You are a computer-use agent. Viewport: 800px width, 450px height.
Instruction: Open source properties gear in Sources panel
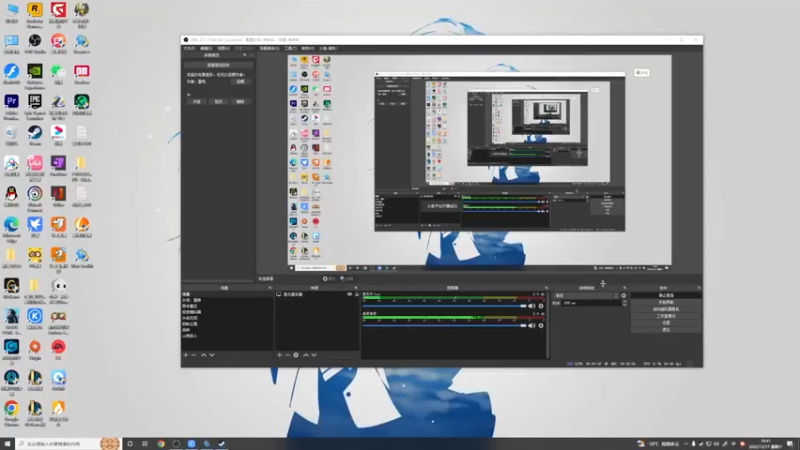[296, 355]
